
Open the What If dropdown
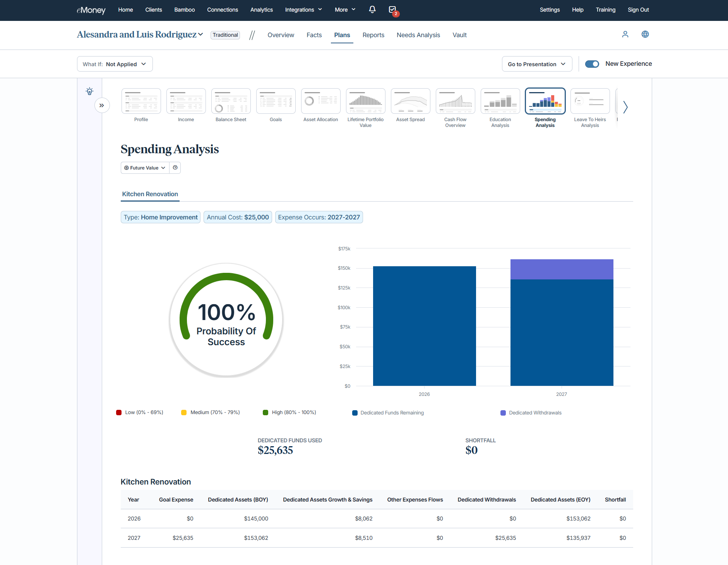[x=115, y=64]
